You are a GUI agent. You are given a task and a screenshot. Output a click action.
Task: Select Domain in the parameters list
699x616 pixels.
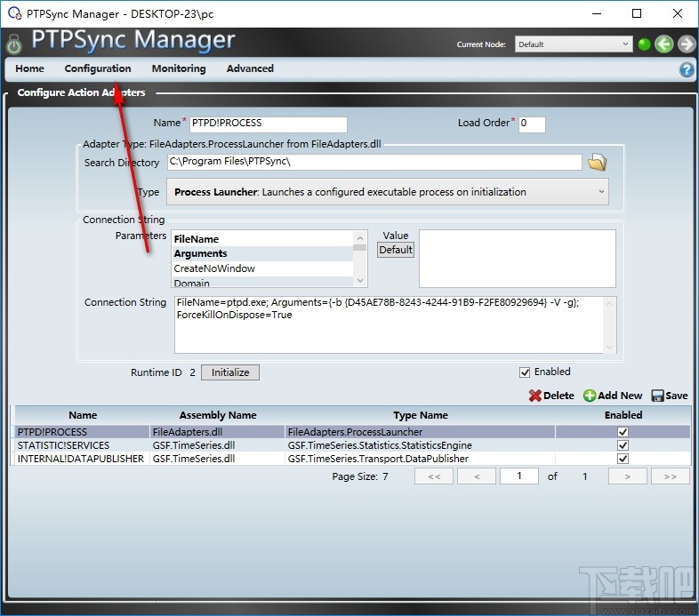pos(262,282)
